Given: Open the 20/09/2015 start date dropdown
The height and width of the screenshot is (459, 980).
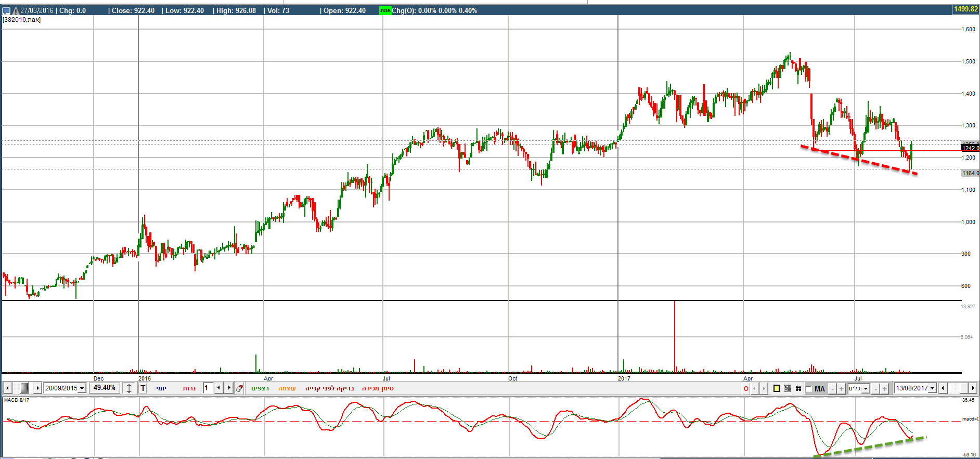Looking at the screenshot, I should point(82,388).
